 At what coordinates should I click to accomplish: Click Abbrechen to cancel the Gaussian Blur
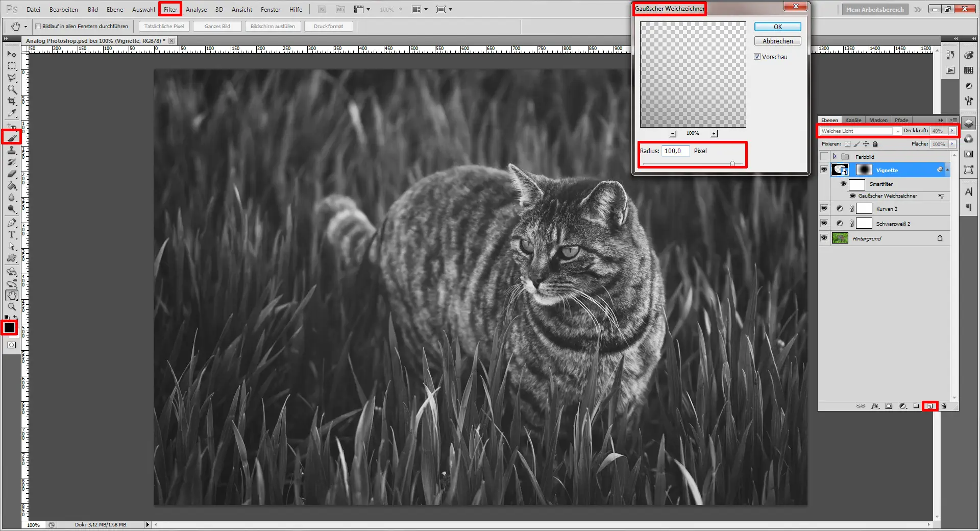[x=777, y=41]
